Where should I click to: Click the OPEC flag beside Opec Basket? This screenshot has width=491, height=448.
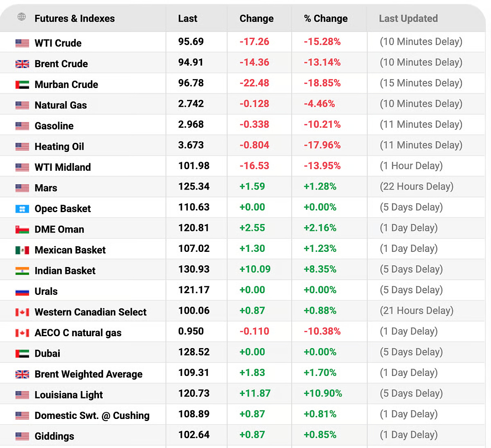[22, 209]
